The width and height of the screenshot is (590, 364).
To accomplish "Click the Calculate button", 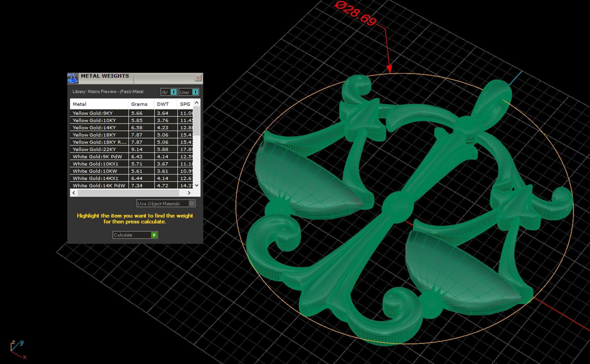I will tap(135, 235).
